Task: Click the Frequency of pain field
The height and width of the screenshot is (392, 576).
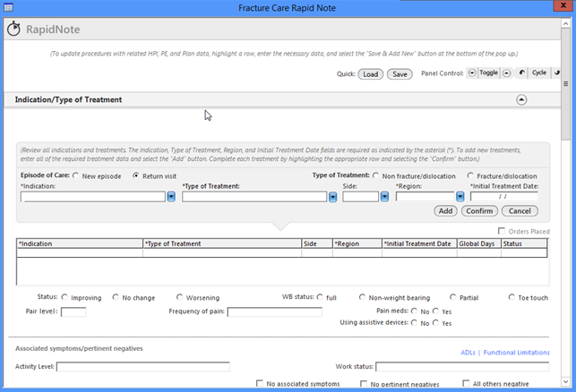Action: tap(275, 312)
